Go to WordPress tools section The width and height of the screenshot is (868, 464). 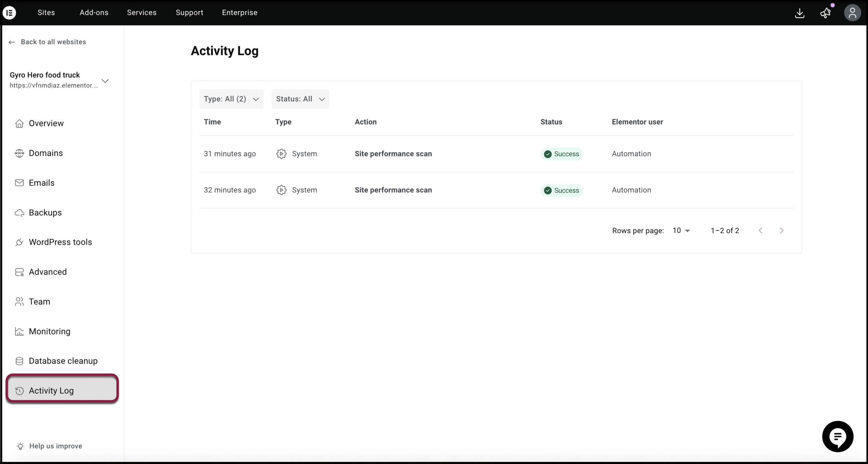[x=60, y=242]
